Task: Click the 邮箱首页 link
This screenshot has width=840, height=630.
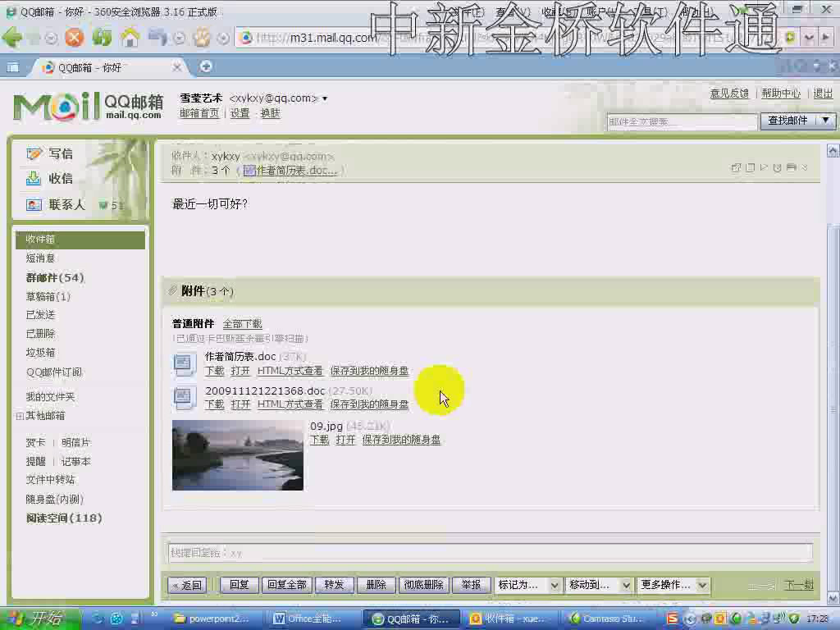Action: click(199, 113)
